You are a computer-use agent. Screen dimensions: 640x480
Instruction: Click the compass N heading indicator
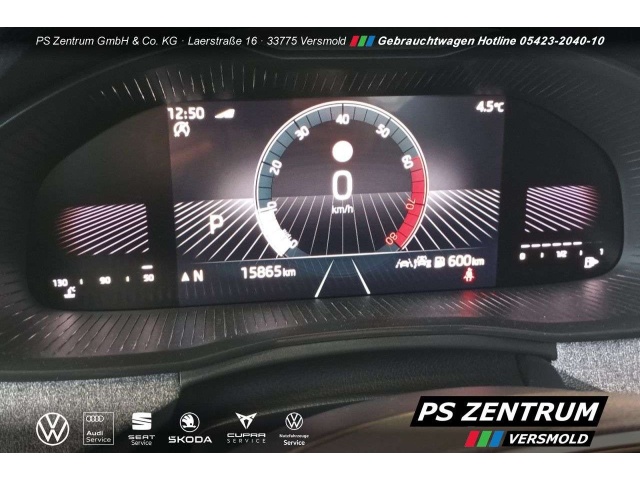pyautogui.click(x=192, y=274)
